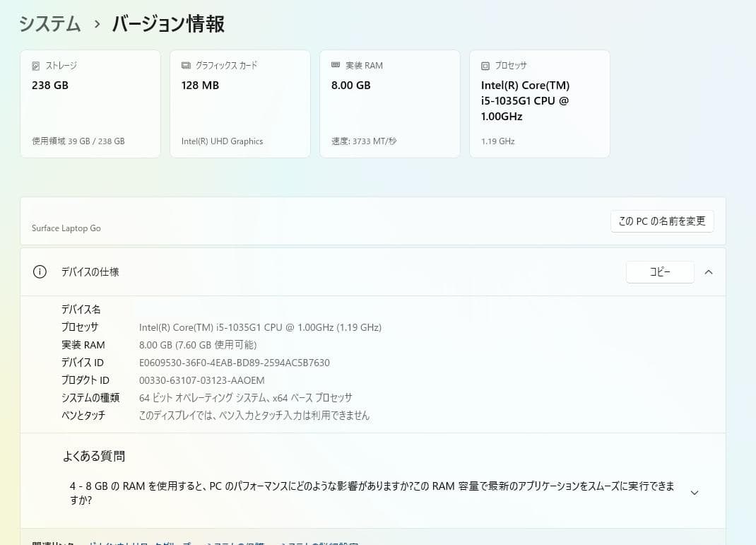This screenshot has width=756, height=545.
Task: Click the info icon beside デバイスの仕様
Action: coord(40,271)
